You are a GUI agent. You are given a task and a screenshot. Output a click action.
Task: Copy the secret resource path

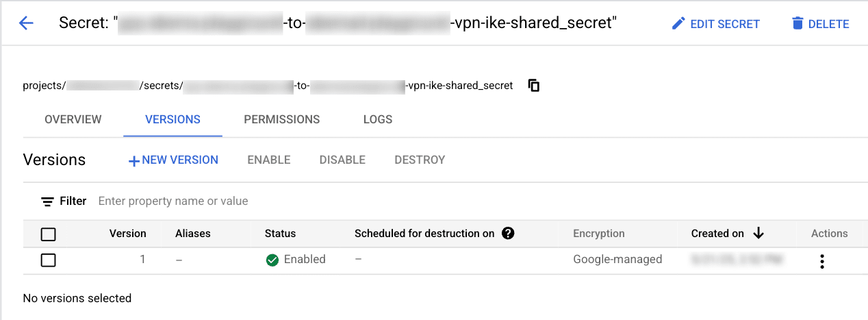[x=534, y=86]
